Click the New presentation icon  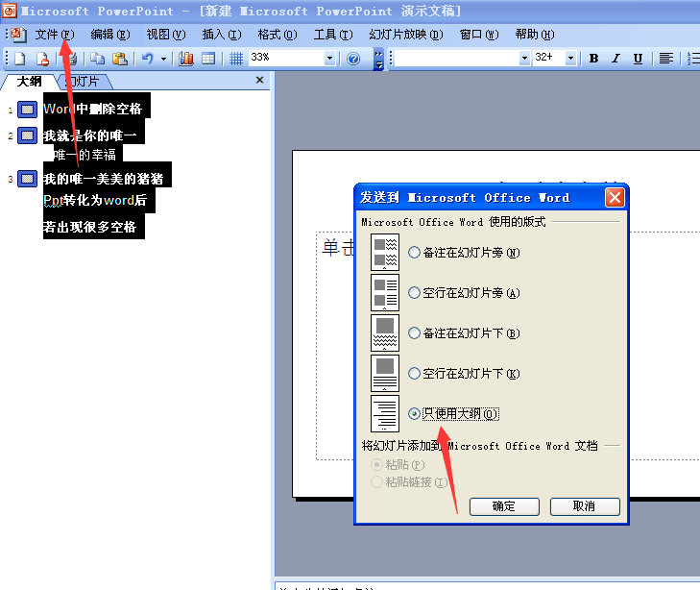20,59
